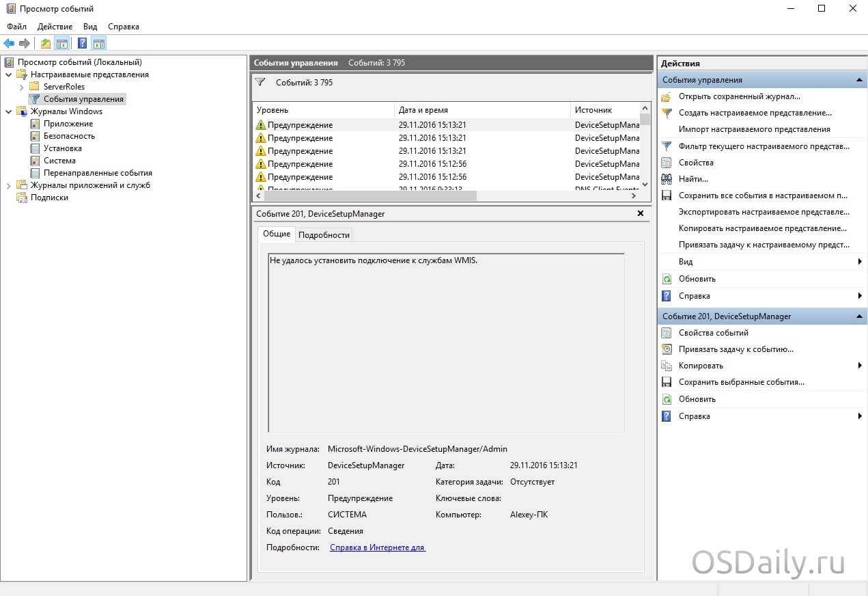The width and height of the screenshot is (868, 596).
Task: Expand Журналы приложений и служб node
Action: point(8,185)
